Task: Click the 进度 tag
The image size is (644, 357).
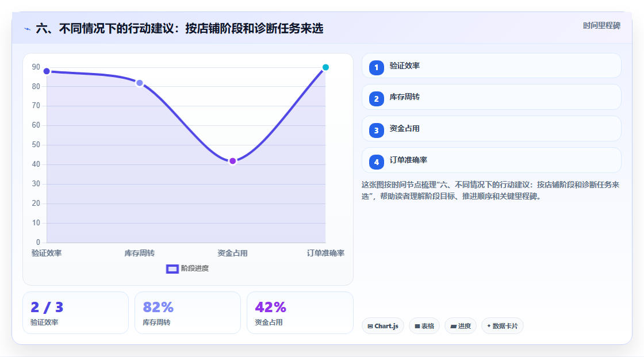Action: (x=461, y=326)
